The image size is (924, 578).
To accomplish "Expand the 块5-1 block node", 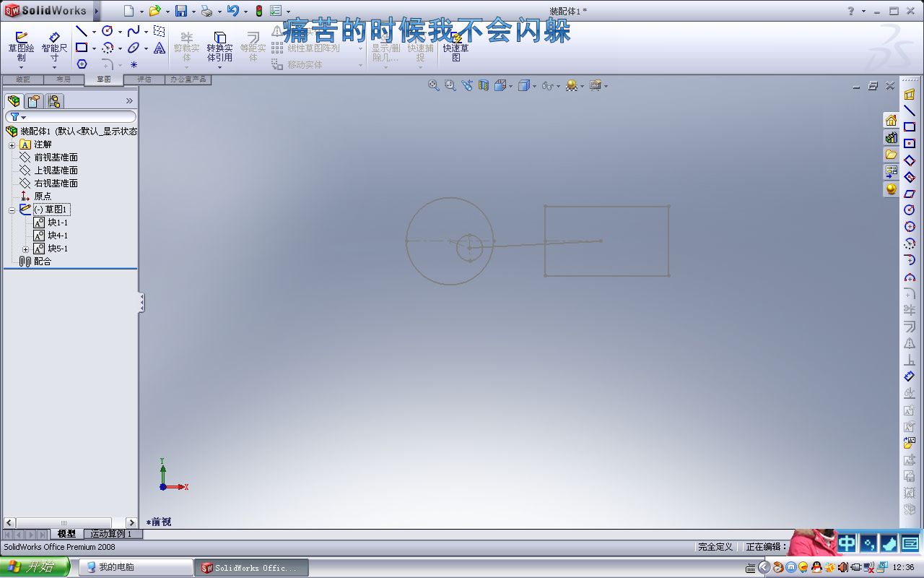I will 25,249.
